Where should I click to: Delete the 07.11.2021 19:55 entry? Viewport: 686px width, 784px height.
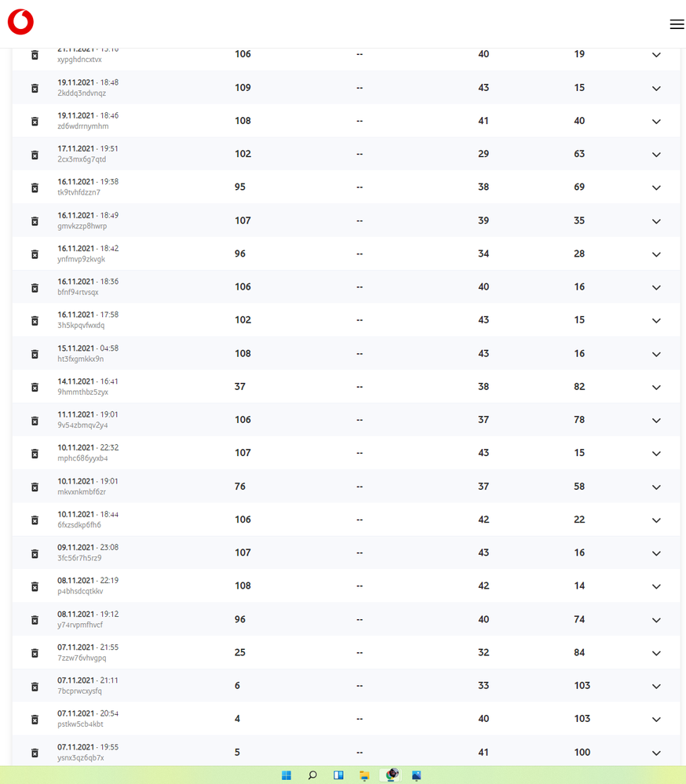point(35,753)
